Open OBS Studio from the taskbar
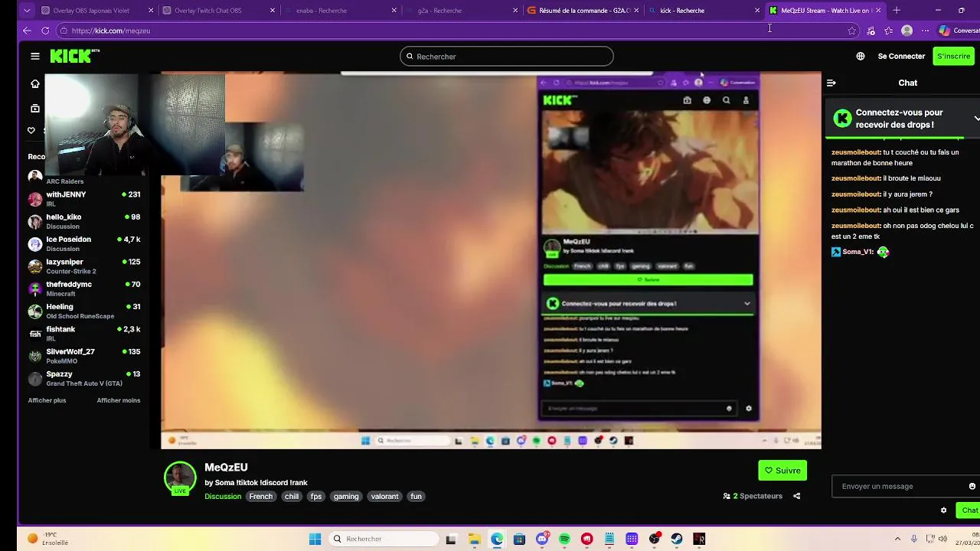The image size is (980, 551). pyautogui.click(x=655, y=539)
